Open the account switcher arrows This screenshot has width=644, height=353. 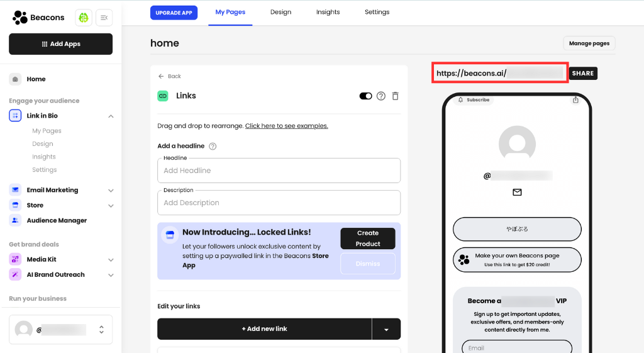click(101, 330)
